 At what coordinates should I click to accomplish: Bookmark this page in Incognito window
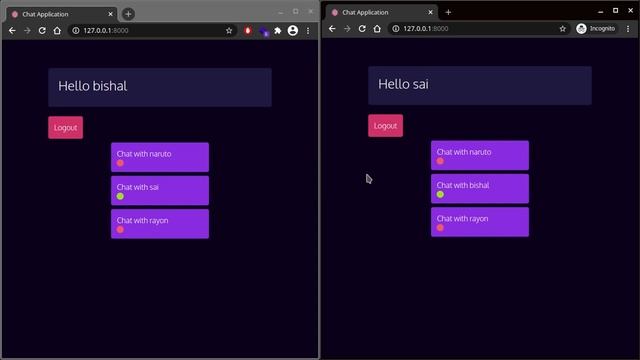point(562,29)
